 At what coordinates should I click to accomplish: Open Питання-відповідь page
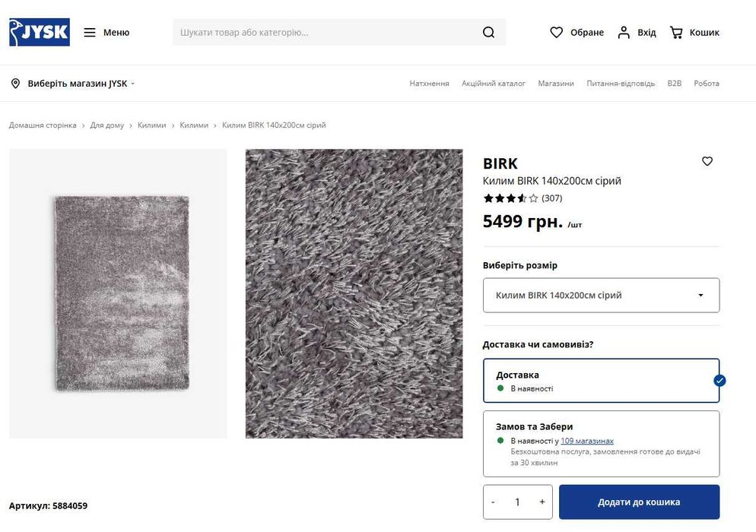click(621, 84)
